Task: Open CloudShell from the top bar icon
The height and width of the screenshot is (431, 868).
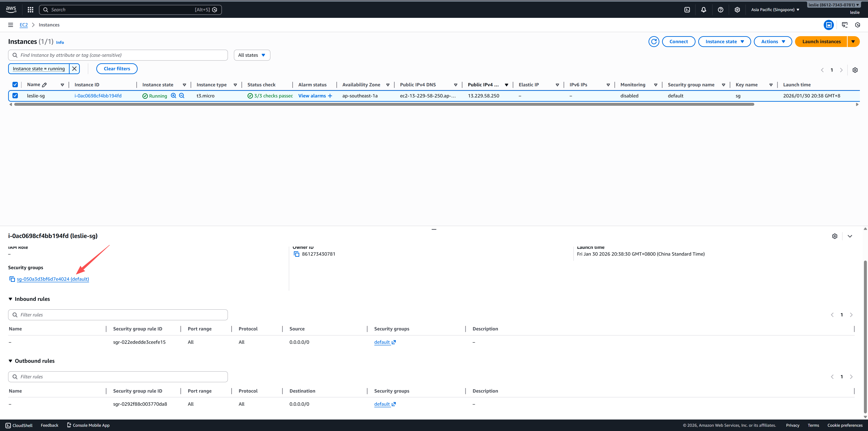Action: 687,10
